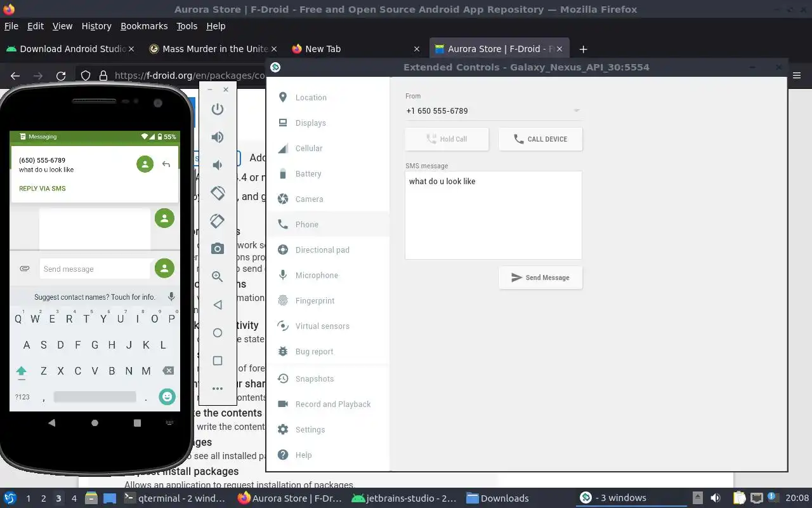Open Cellular settings in Extended Controls
Viewport: 812px width, 508px height.
[x=328, y=148]
